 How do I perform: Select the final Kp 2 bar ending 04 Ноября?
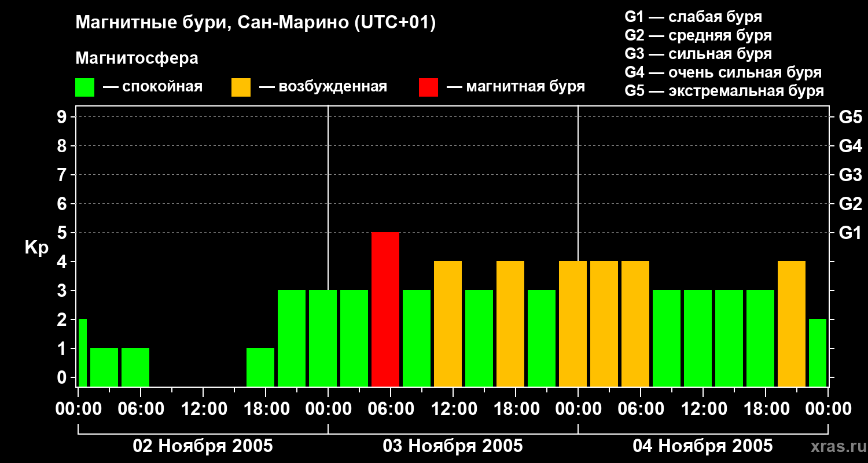point(818,352)
